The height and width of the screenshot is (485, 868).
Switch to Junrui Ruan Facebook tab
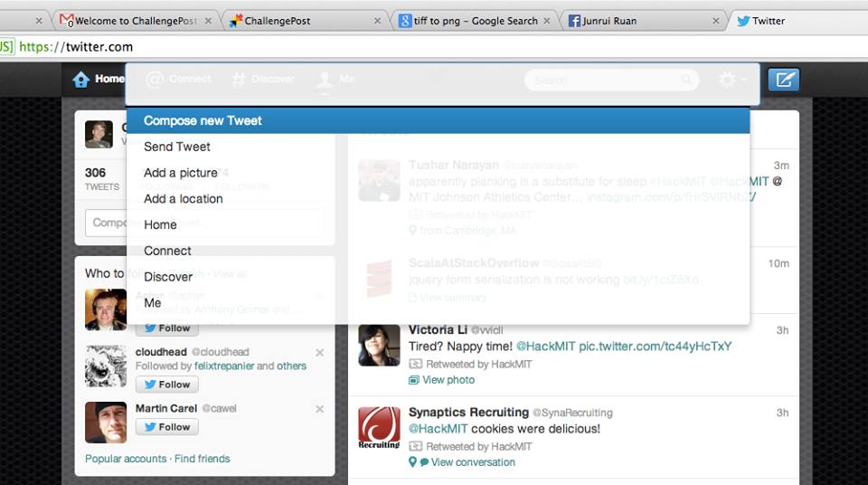(x=644, y=21)
